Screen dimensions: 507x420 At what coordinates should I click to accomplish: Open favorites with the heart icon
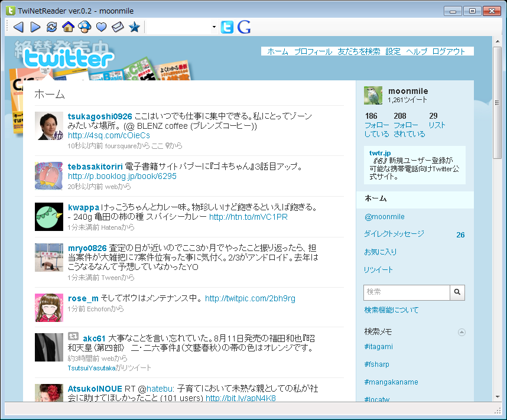click(x=101, y=27)
